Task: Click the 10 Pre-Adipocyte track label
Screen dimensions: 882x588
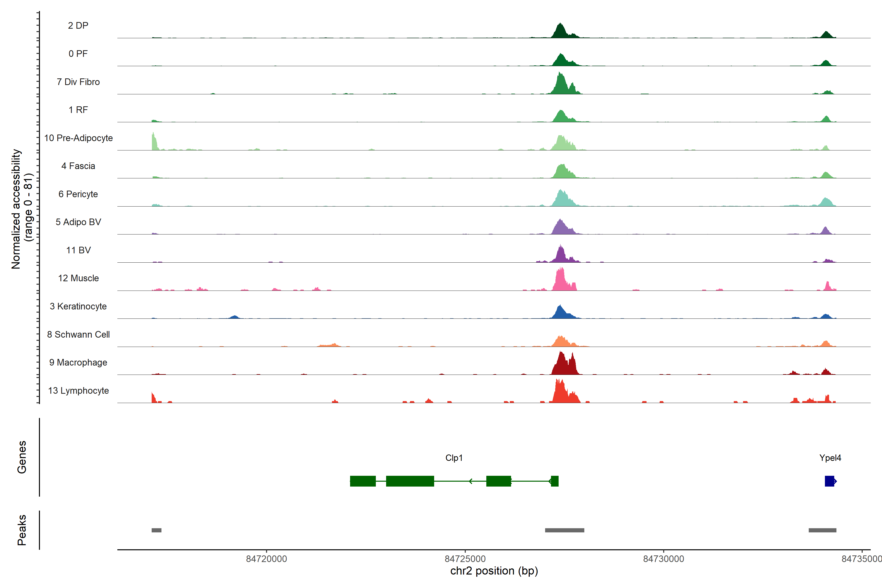Action: click(x=78, y=138)
